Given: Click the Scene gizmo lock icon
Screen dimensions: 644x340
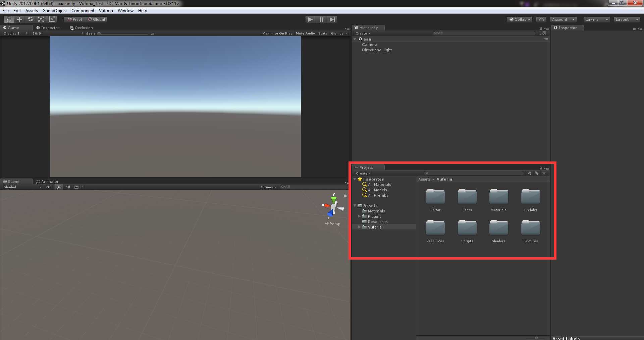Looking at the screenshot, I should 345,195.
